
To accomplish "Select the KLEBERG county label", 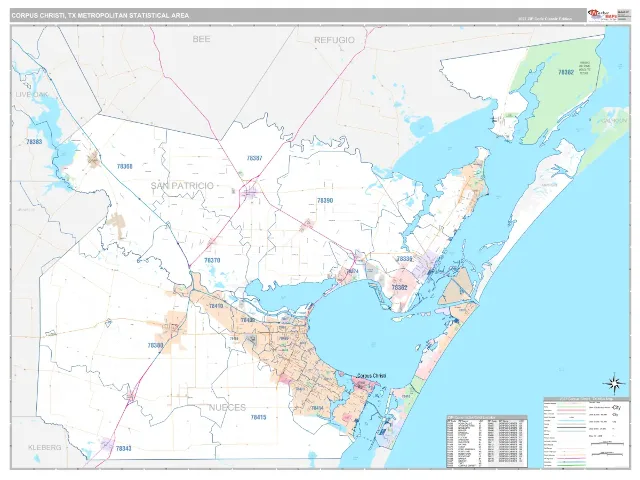I will 45,448.
